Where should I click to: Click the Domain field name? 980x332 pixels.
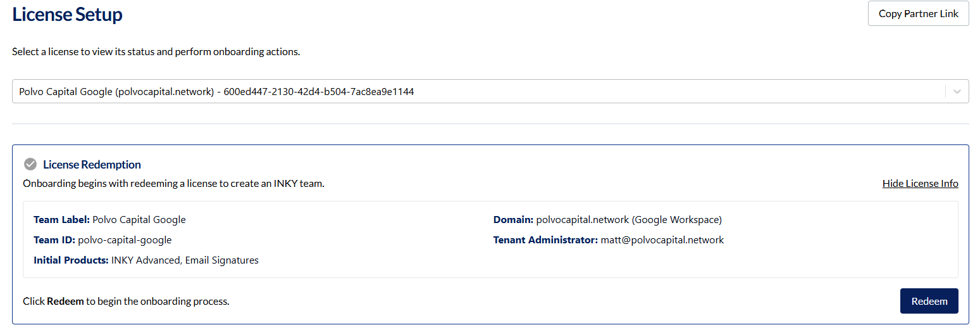(513, 220)
